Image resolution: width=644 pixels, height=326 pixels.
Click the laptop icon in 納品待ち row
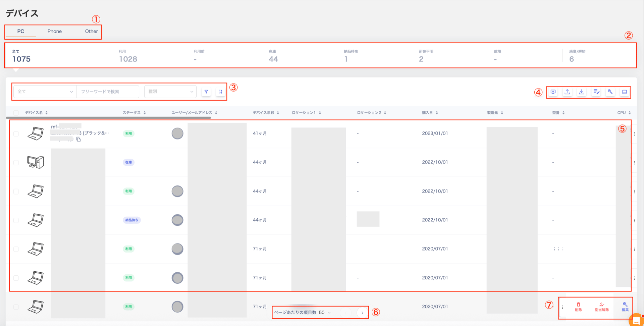[36, 220]
